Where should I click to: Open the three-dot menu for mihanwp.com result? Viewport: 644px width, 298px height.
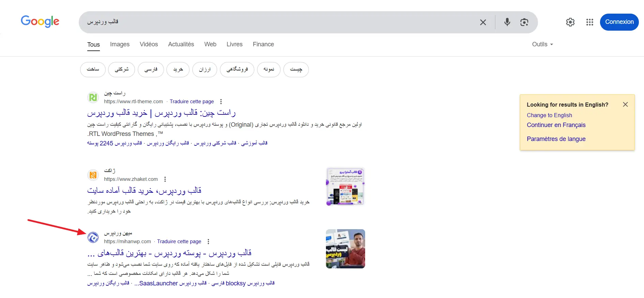208,241
